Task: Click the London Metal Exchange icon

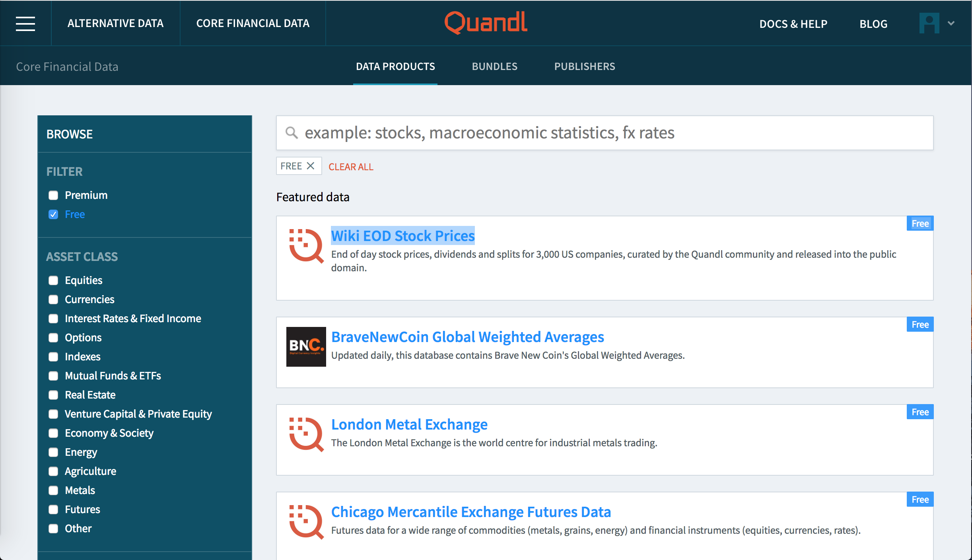Action: point(306,434)
